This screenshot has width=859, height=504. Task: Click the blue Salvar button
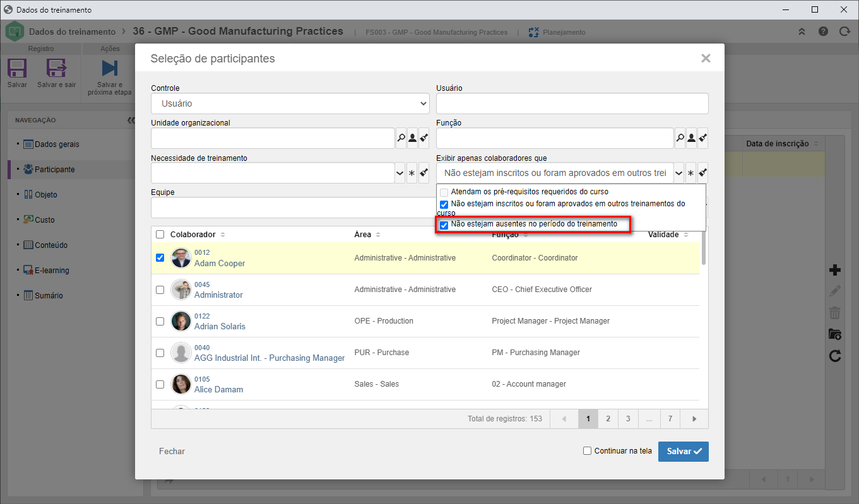684,452
